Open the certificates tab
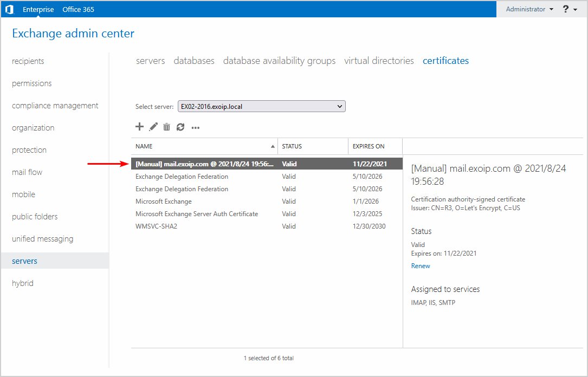588x377 pixels. [x=446, y=61]
